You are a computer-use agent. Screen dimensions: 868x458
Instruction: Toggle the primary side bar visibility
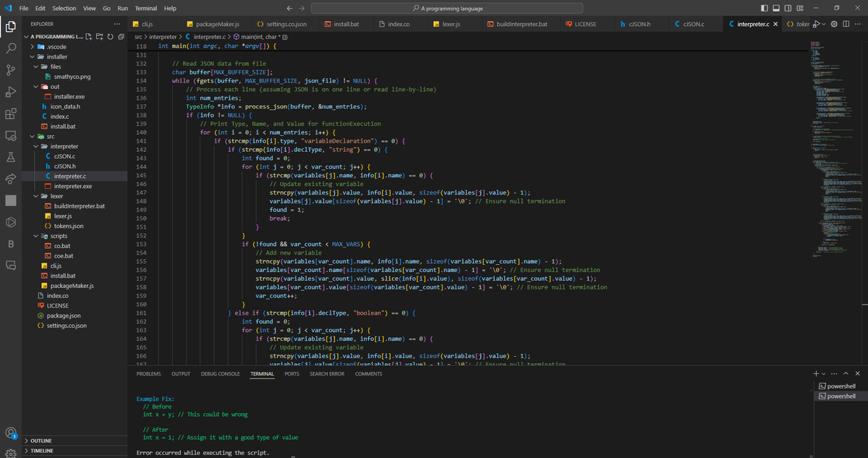tap(765, 8)
